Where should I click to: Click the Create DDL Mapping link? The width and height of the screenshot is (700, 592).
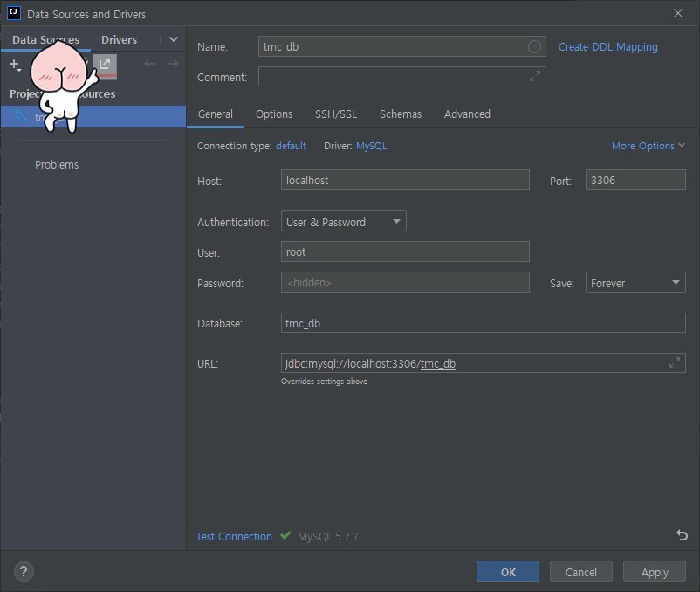coord(607,47)
